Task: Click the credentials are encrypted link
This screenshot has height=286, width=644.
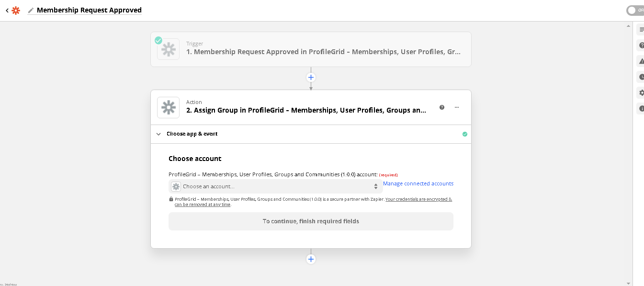Action: pyautogui.click(x=418, y=199)
